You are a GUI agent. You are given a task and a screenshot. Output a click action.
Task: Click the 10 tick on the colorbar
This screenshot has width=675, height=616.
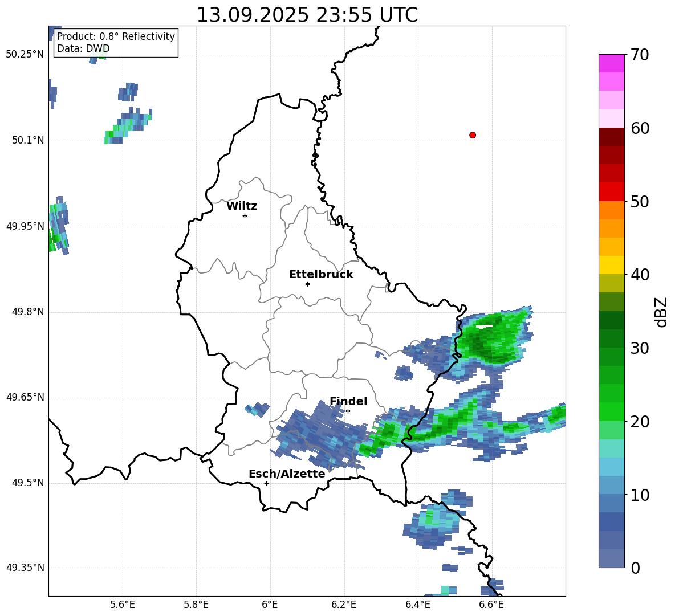[639, 495]
